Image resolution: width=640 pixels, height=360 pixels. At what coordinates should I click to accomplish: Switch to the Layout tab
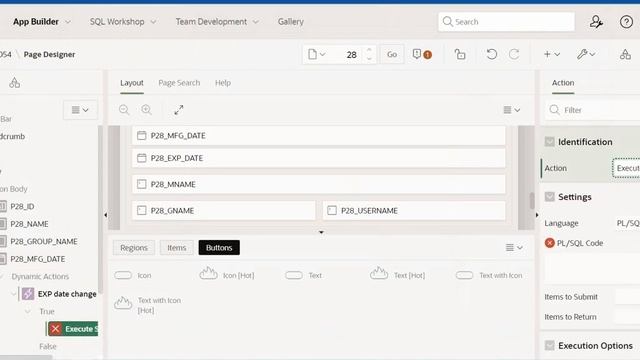coord(131,83)
